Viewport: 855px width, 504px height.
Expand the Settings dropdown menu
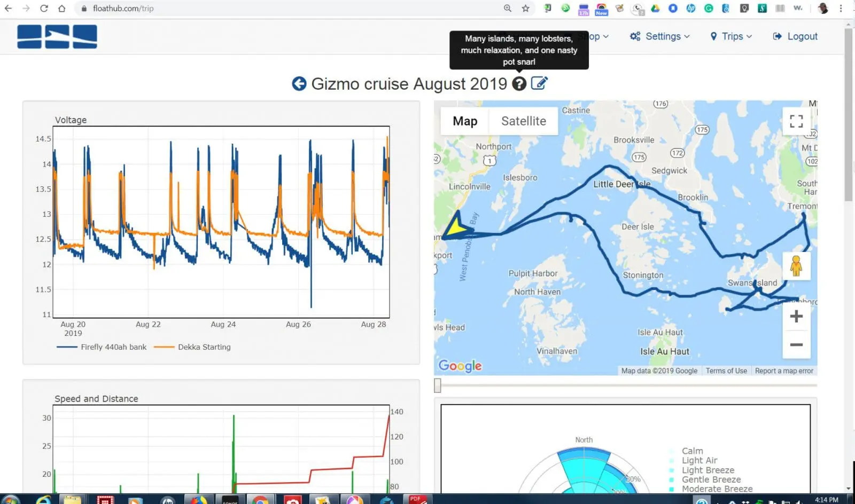660,36
